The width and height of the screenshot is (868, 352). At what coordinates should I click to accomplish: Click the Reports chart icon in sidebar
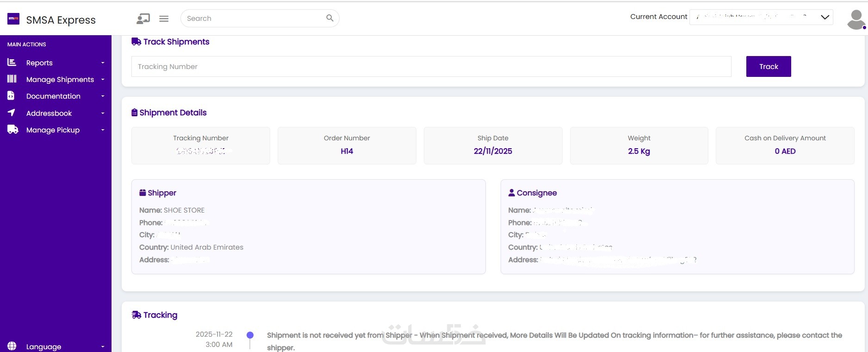(x=12, y=62)
